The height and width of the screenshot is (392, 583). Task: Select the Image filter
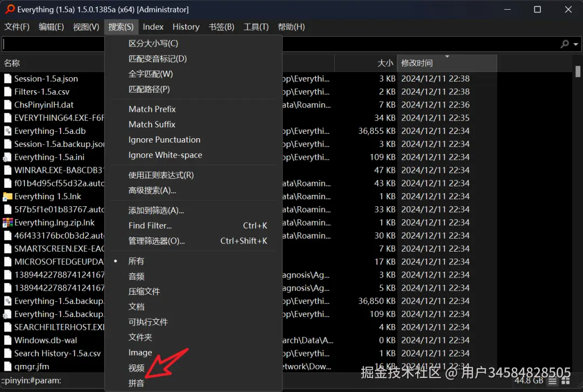[x=194, y=353]
